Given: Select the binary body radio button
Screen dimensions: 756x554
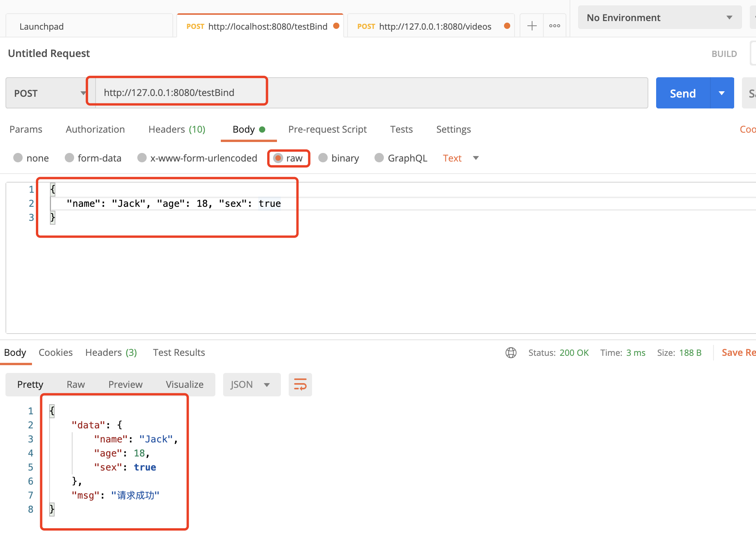Looking at the screenshot, I should click(x=323, y=158).
